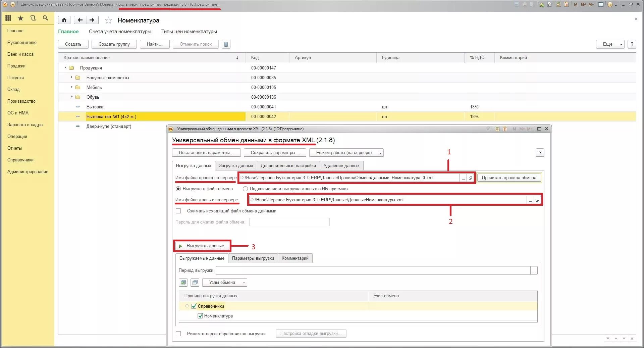Navigate forward with the right arrow
The image size is (644, 348).
pyautogui.click(x=92, y=20)
